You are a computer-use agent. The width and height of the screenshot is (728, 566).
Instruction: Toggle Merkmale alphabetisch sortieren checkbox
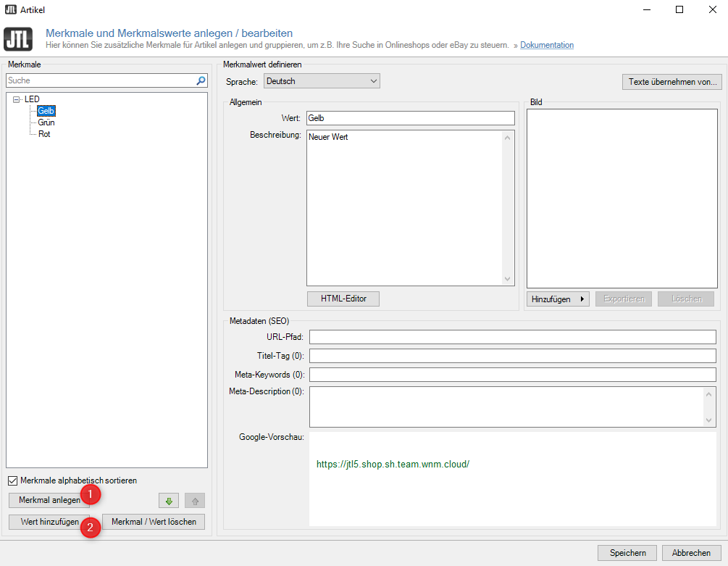pos(13,480)
